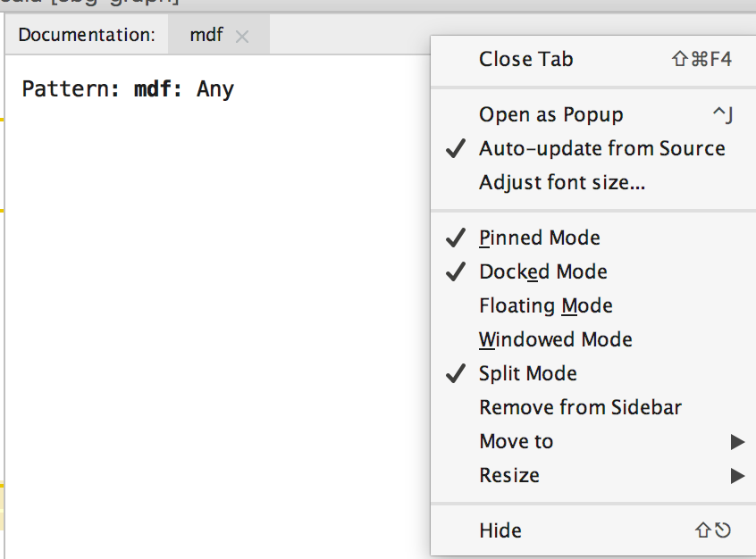
Task: Switch to Windowed Mode
Action: pos(556,340)
